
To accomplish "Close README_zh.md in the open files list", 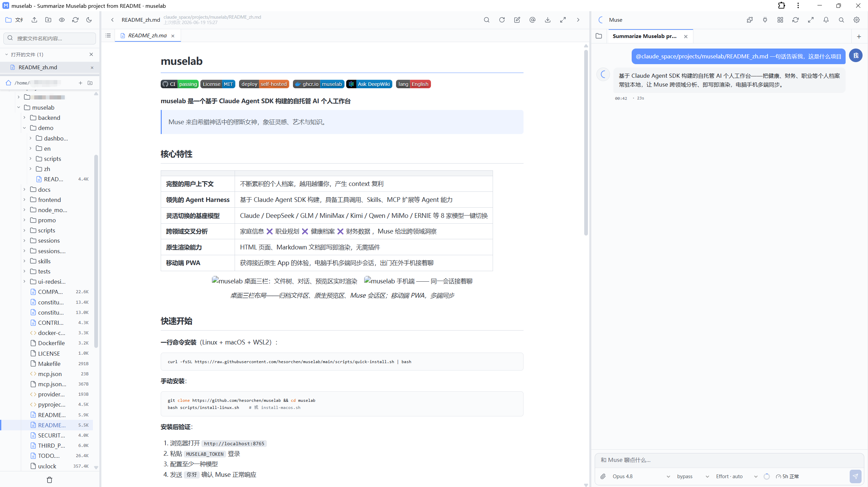I will [92, 68].
